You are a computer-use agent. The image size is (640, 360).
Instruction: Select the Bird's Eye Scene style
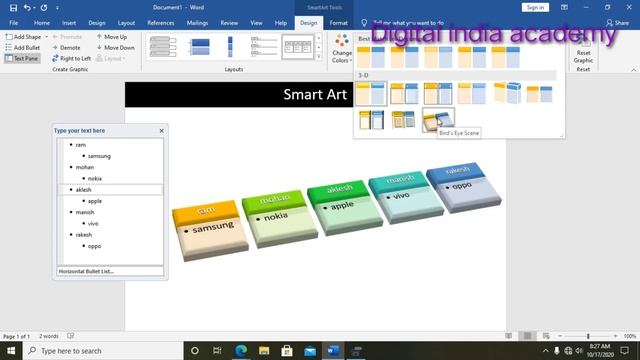(x=438, y=120)
